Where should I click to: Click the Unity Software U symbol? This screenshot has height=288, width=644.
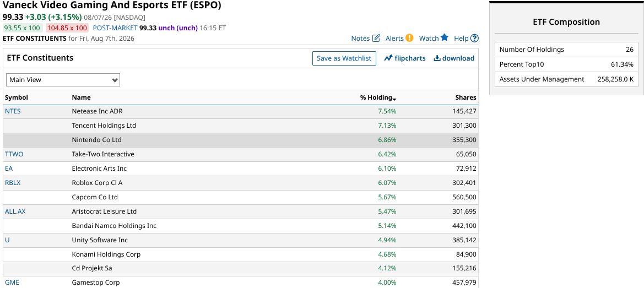click(7, 241)
